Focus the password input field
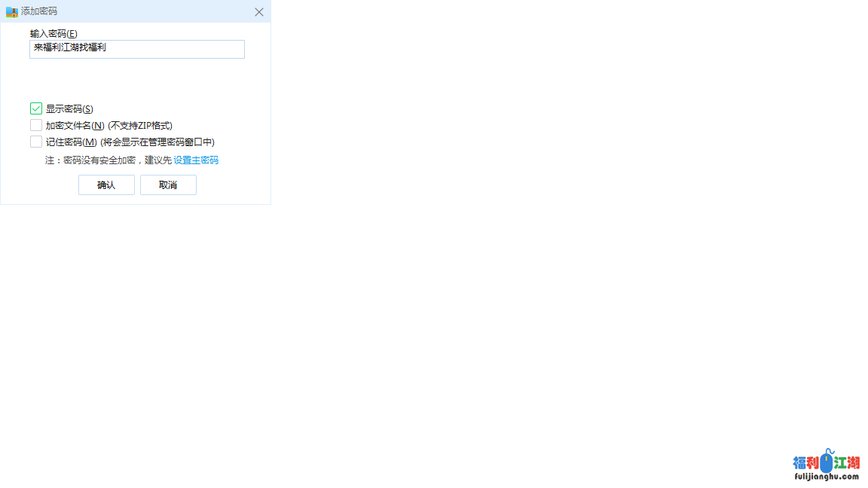 [x=137, y=50]
